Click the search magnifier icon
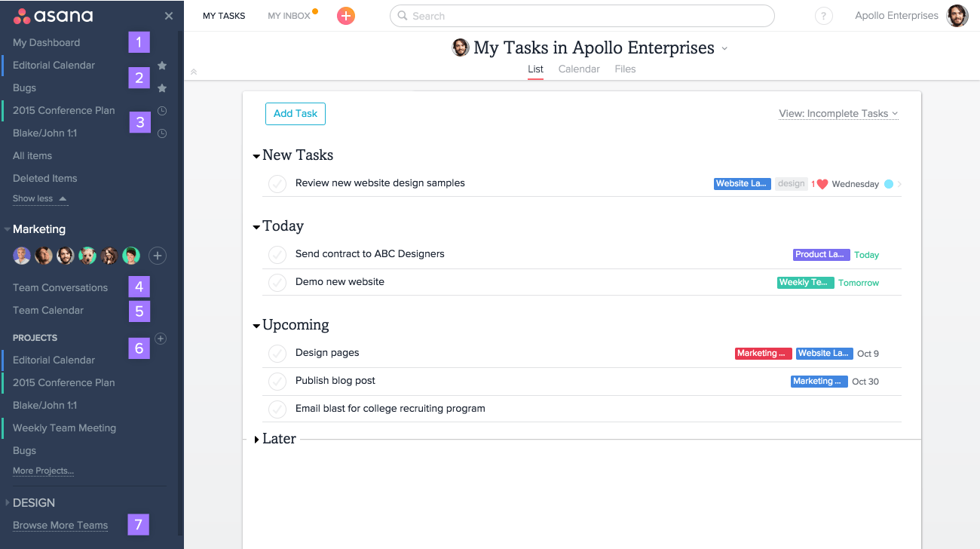The image size is (980, 549). (403, 16)
